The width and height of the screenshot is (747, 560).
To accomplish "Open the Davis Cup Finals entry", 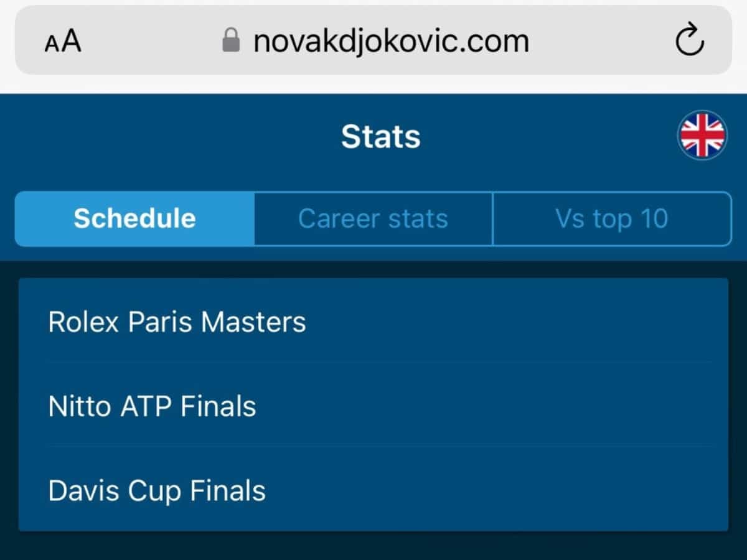I will (374, 490).
